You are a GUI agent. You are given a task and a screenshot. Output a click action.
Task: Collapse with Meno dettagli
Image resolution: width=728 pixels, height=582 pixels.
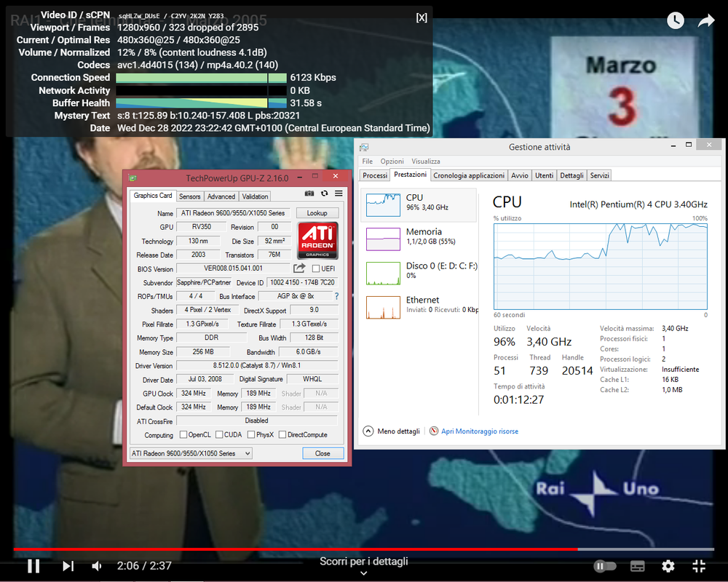click(392, 431)
